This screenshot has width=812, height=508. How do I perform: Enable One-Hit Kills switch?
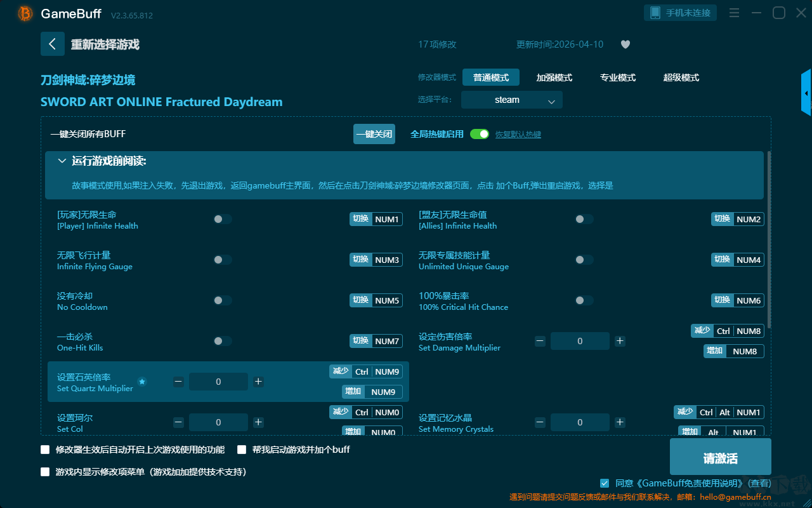(223, 341)
